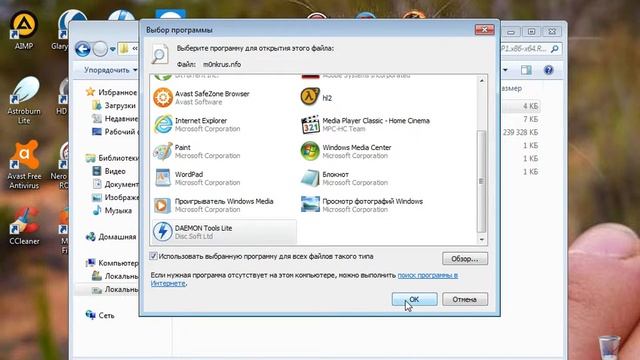This screenshot has width=640, height=360.
Task: Toggle 'Использовать выбранную программу' checkbox
Action: pyautogui.click(x=153, y=256)
